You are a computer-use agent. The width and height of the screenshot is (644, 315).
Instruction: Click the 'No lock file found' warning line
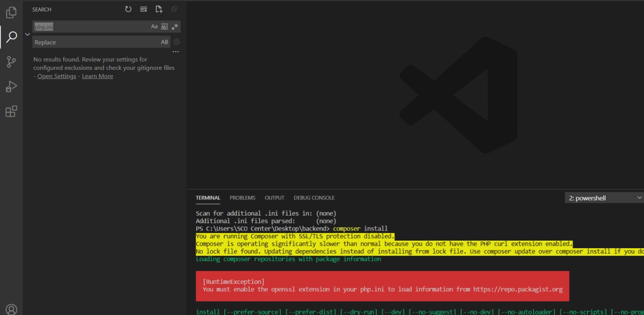point(420,252)
